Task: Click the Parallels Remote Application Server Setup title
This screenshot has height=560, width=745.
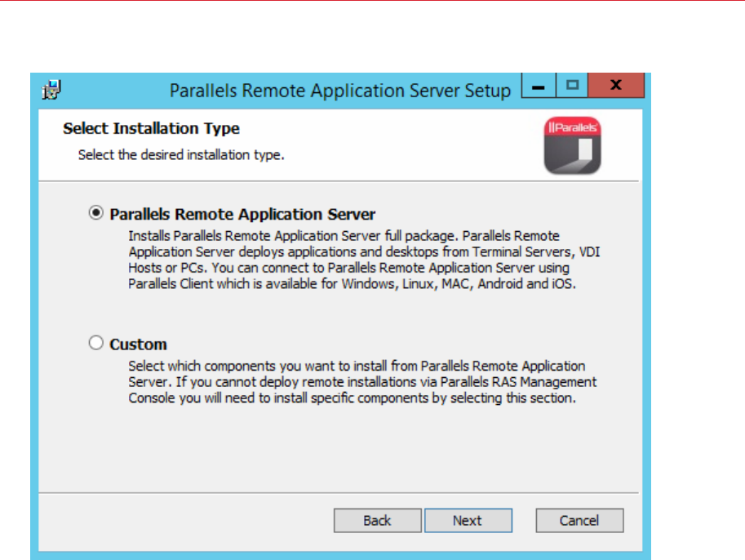Action: click(x=339, y=91)
